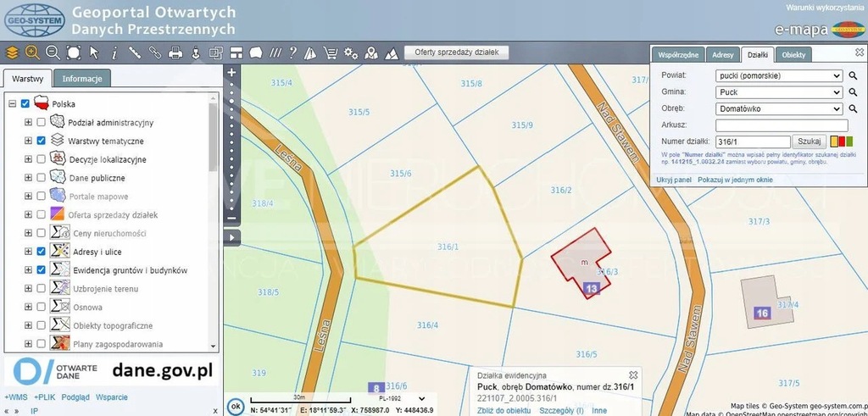Click the map location pin icon

[x=371, y=53]
